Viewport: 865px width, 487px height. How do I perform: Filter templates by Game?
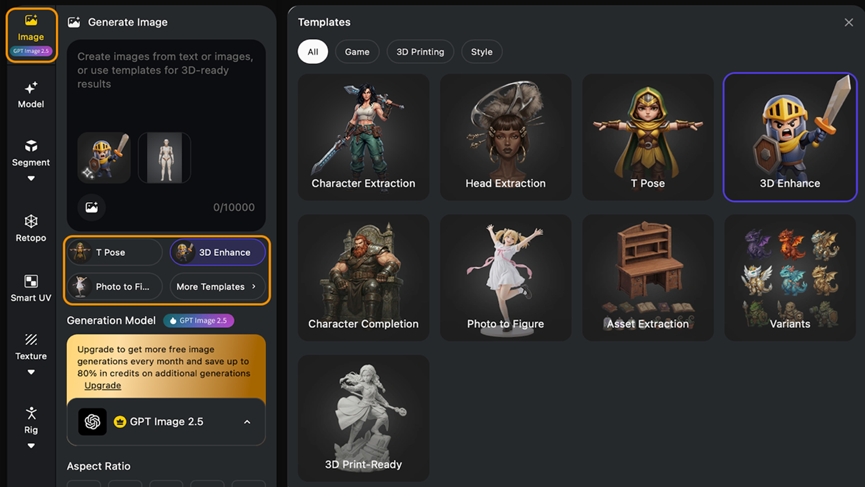pyautogui.click(x=357, y=52)
